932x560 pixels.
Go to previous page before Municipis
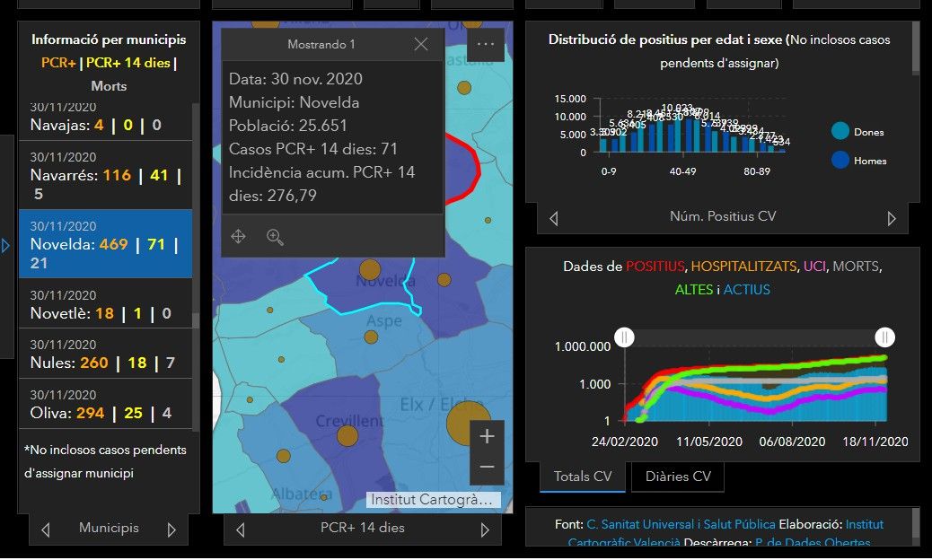(x=46, y=529)
